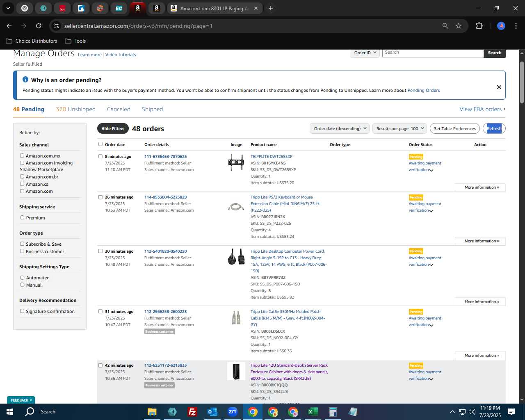The image size is (525, 420).
Task: Launch FileZilla from the taskbar
Action: [192, 412]
